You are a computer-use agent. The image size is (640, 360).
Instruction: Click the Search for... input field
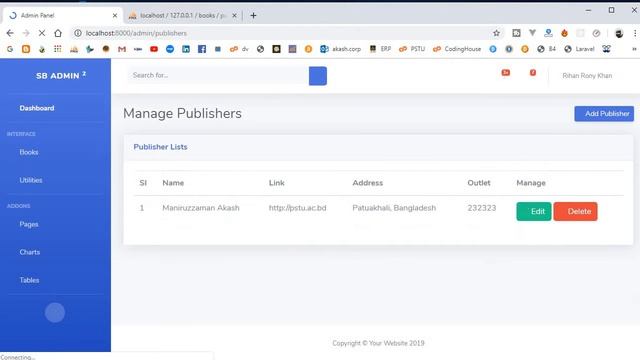pos(218,76)
